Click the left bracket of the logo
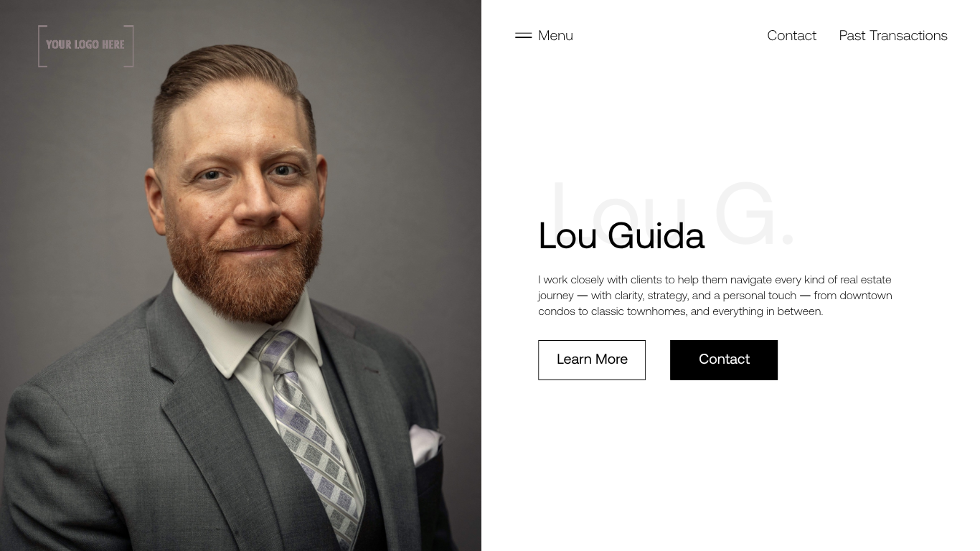 coord(42,46)
